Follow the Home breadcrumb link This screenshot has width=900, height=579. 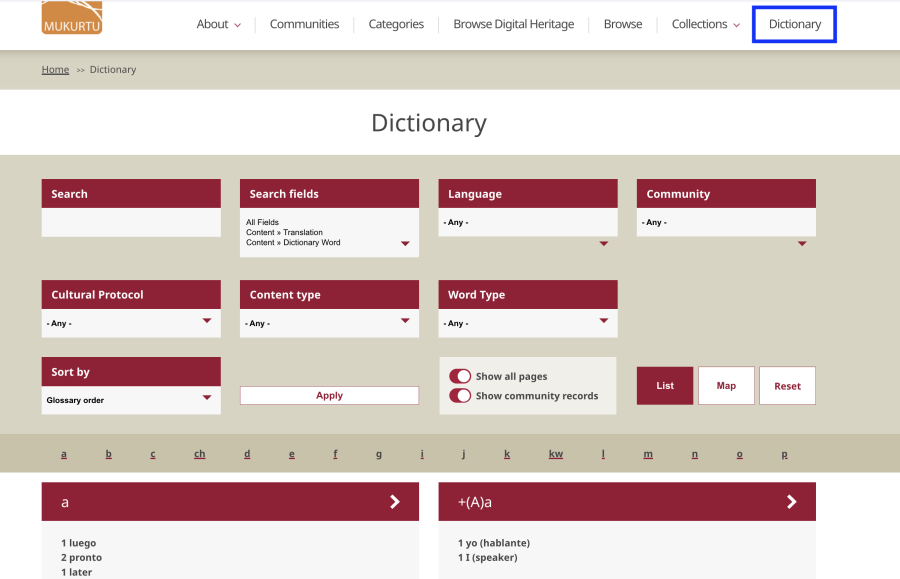click(x=55, y=69)
